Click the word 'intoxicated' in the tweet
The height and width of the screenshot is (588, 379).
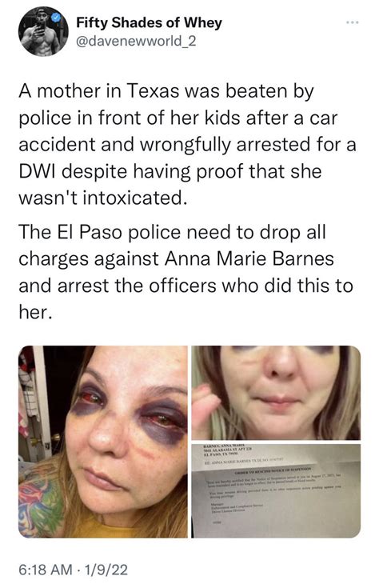click(134, 198)
